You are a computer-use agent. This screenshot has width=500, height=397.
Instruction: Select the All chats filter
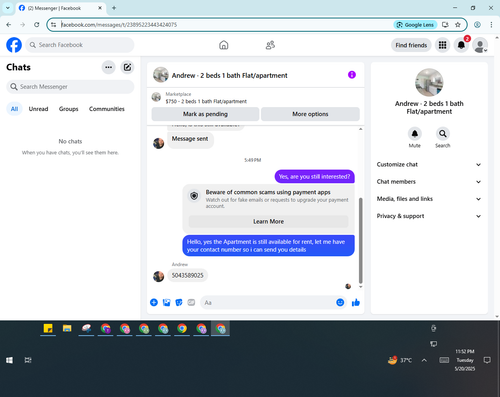click(14, 109)
